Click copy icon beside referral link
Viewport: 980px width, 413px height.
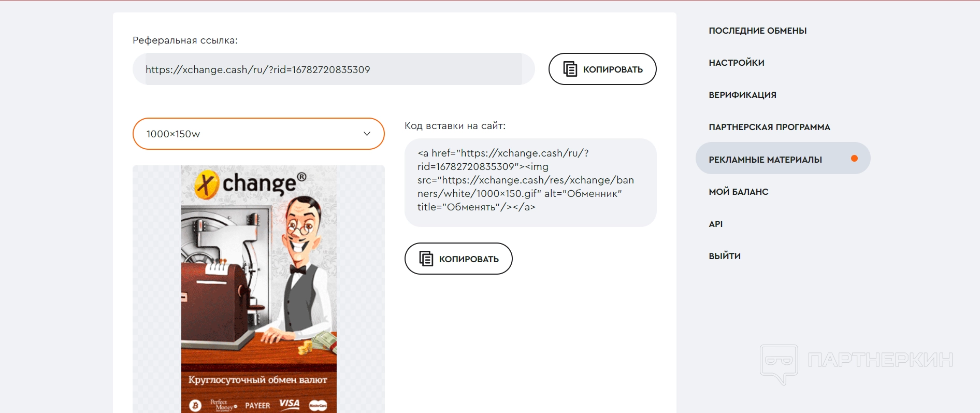(x=570, y=69)
